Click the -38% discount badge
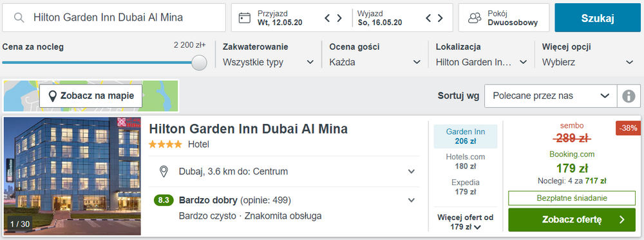 pyautogui.click(x=629, y=128)
